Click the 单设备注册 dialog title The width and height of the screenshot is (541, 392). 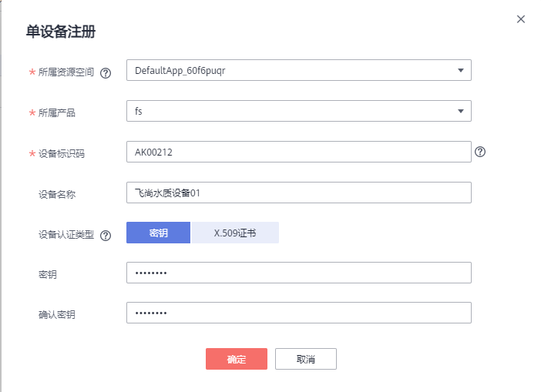pyautogui.click(x=61, y=32)
